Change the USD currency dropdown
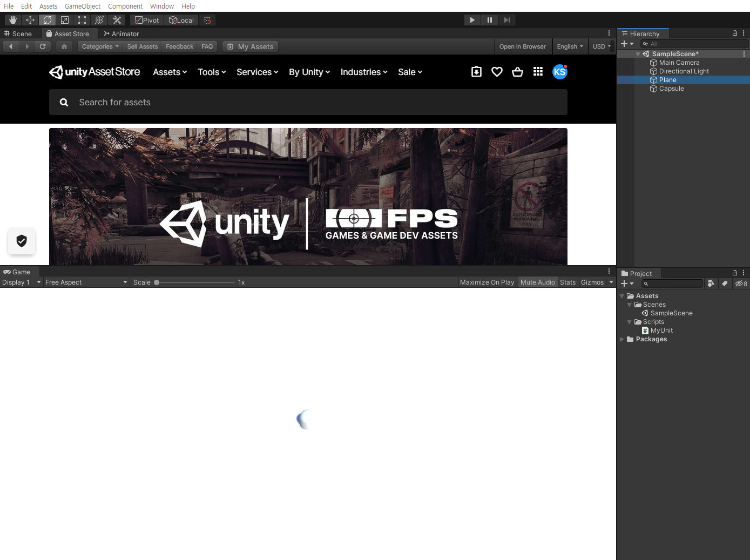Screen dimensions: 750x560 pyautogui.click(x=602, y=46)
